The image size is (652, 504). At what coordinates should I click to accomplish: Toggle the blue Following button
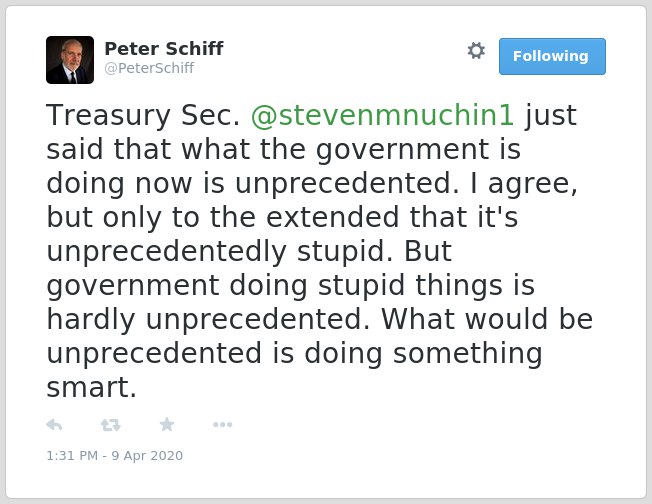pos(552,56)
